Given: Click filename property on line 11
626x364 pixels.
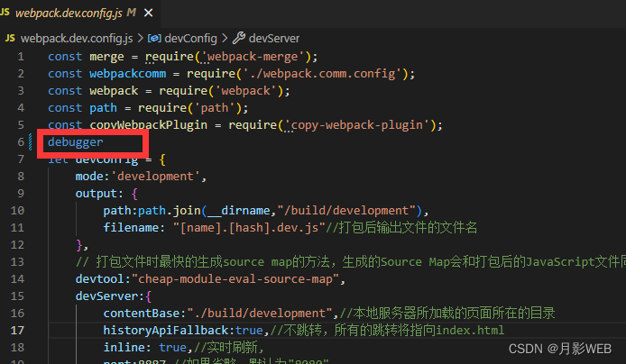Looking at the screenshot, I should coord(131,228).
